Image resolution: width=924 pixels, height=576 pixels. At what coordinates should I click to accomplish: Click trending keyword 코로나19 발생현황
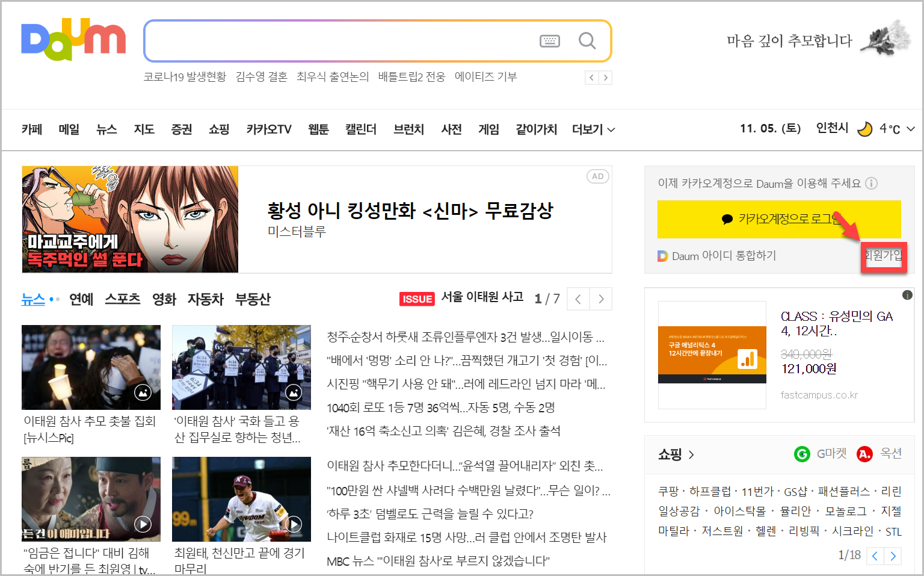(x=185, y=77)
